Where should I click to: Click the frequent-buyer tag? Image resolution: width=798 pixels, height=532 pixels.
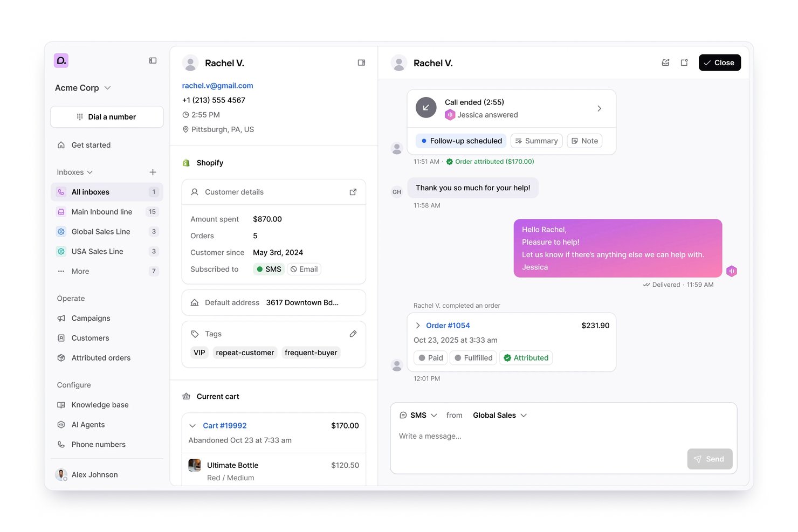[x=311, y=353]
